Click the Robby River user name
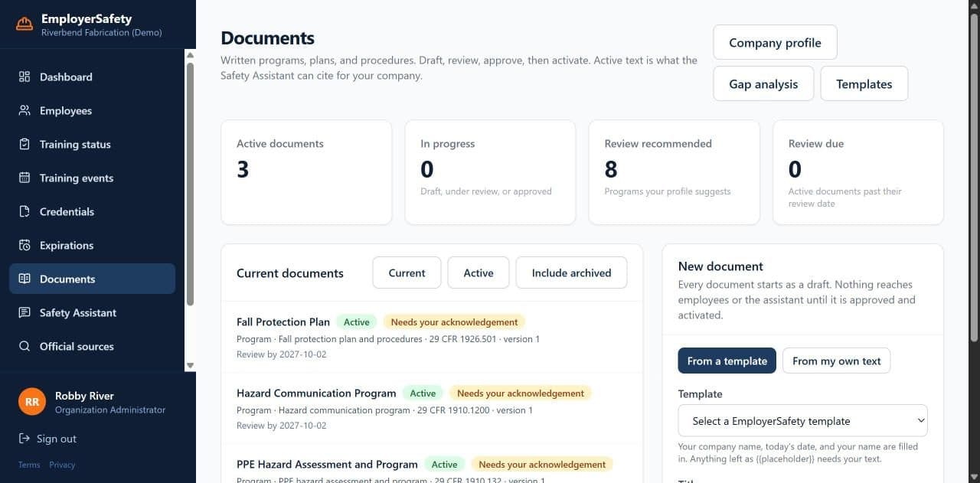This screenshot has width=980, height=483. click(84, 396)
